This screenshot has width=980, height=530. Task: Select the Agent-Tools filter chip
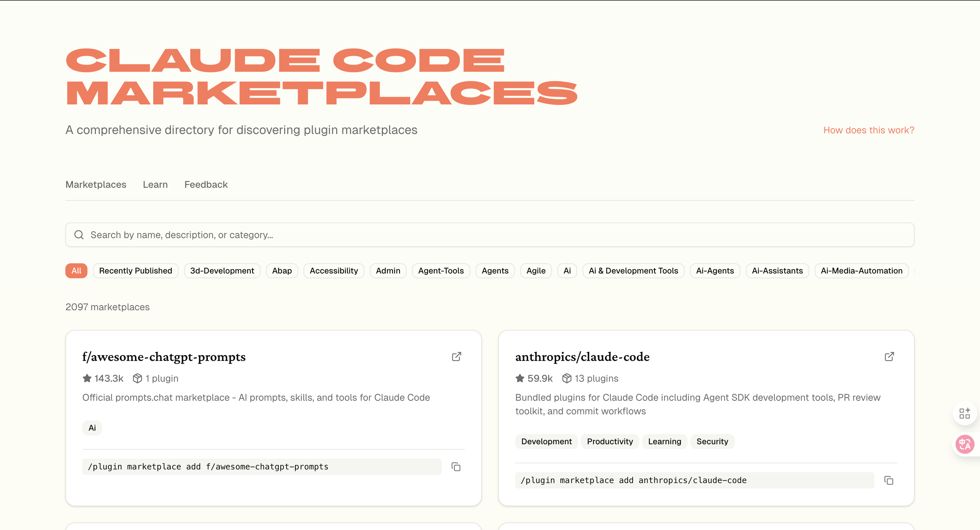[441, 271]
